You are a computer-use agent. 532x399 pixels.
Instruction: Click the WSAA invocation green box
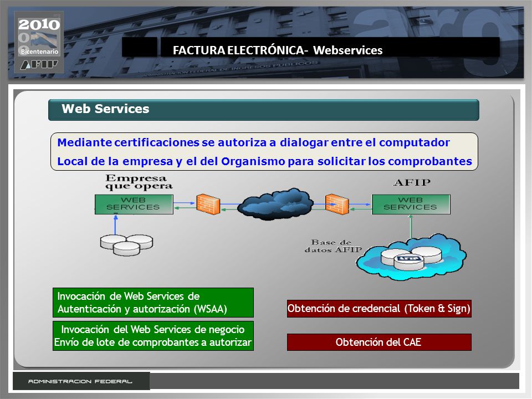[x=153, y=303]
